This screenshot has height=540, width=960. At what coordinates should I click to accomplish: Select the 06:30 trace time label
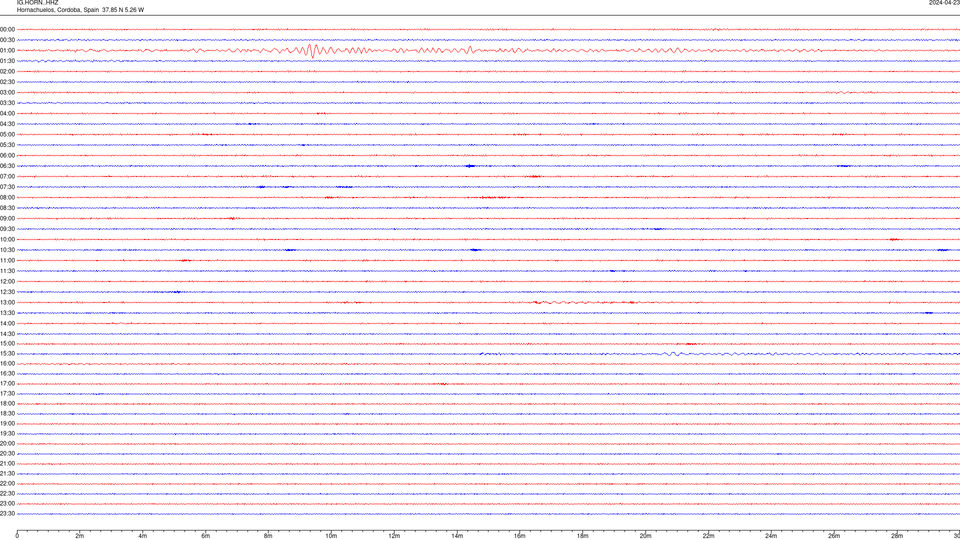click(x=7, y=166)
